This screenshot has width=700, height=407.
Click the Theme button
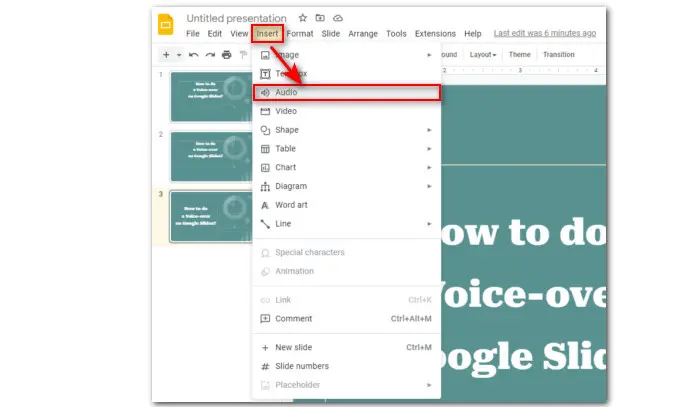tap(520, 54)
